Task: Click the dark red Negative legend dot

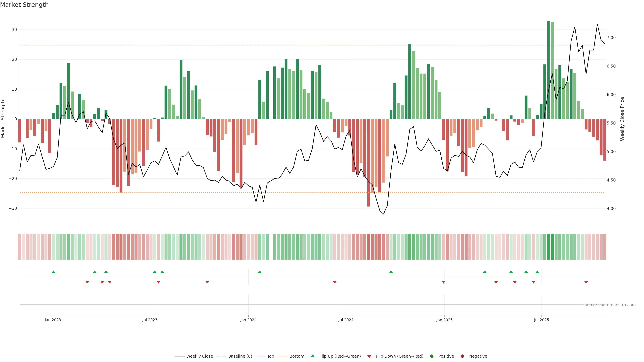Action: [x=462, y=356]
